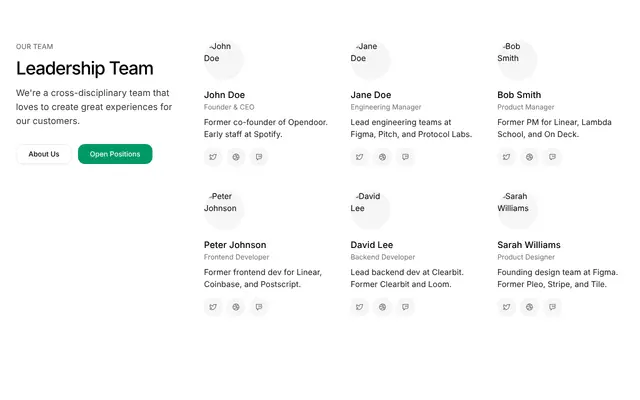Click Sarah Williams' avatar placeholder
The width and height of the screenshot is (640, 400).
(x=518, y=210)
